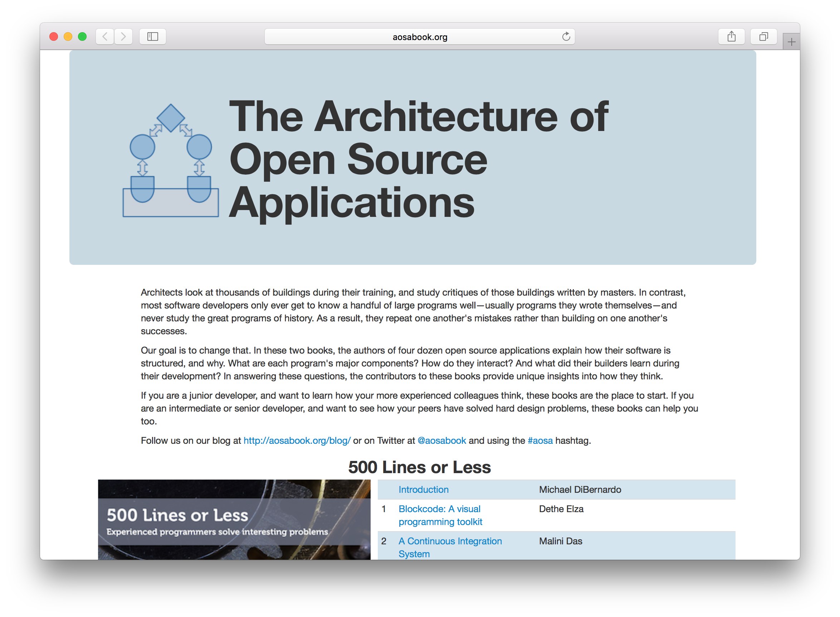The width and height of the screenshot is (840, 617).
Task: Click the aosabook.org address bar
Action: [420, 37]
